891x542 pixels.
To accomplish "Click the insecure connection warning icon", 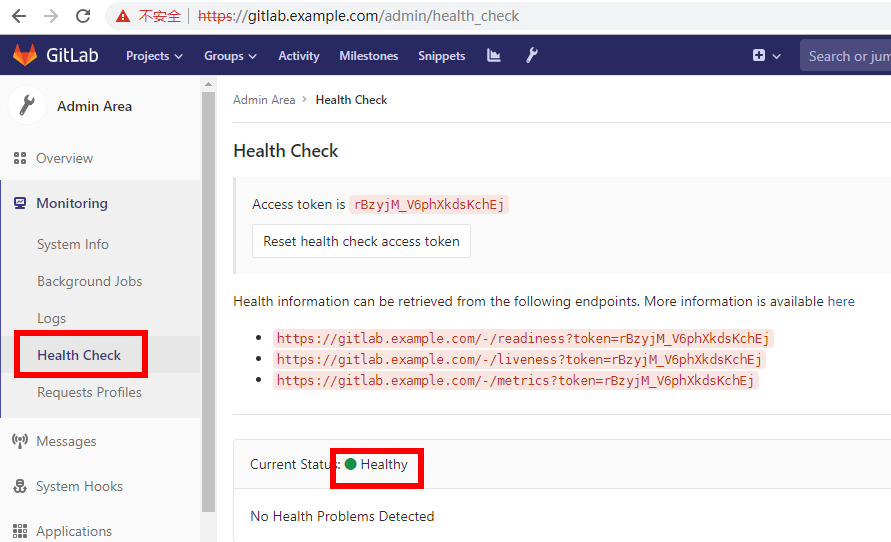I will 123,16.
